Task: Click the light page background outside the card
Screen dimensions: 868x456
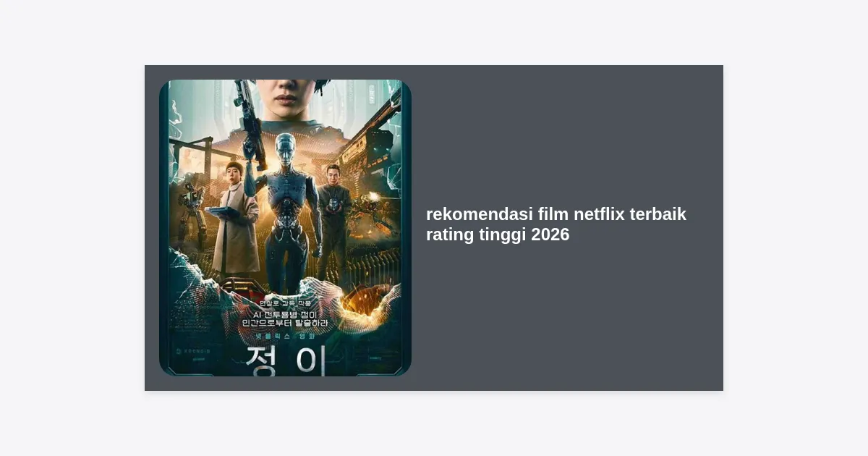Action: click(x=72, y=228)
